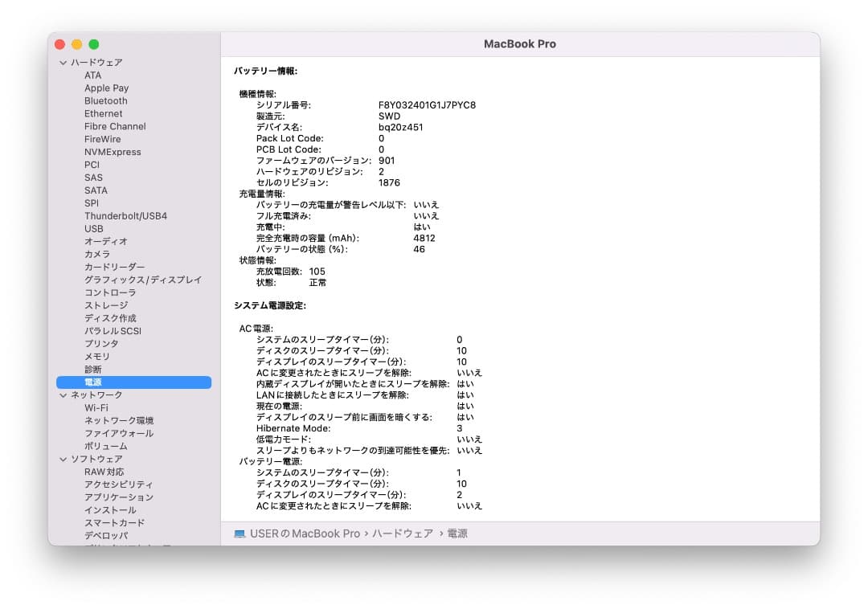The width and height of the screenshot is (868, 609).
Task: Collapse the ネットワーク tree section
Action: pyautogui.click(x=62, y=394)
